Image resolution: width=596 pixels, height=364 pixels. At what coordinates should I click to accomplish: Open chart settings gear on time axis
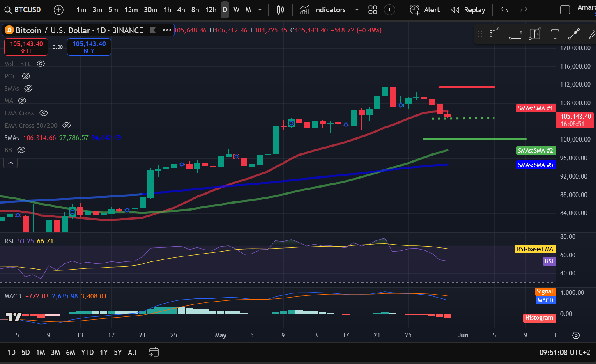576,335
